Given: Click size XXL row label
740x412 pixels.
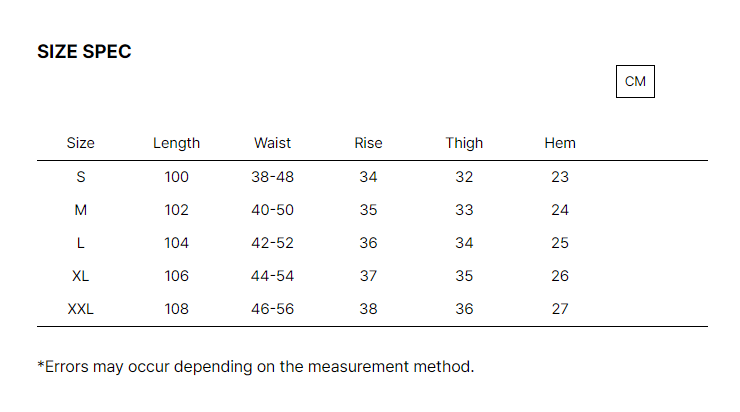Looking at the screenshot, I should 81,309.
